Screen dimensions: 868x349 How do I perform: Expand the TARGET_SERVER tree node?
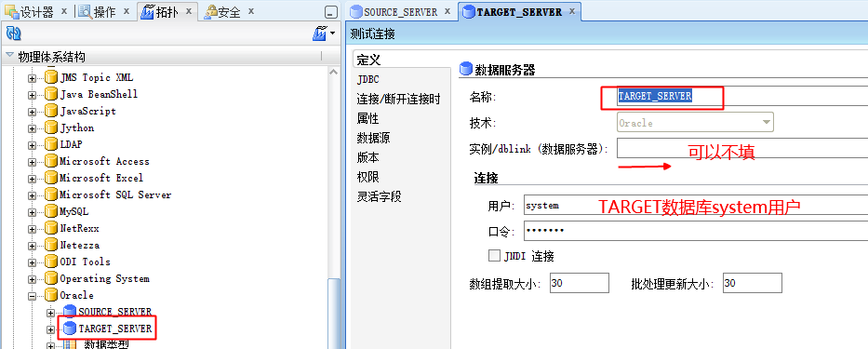tap(50, 329)
